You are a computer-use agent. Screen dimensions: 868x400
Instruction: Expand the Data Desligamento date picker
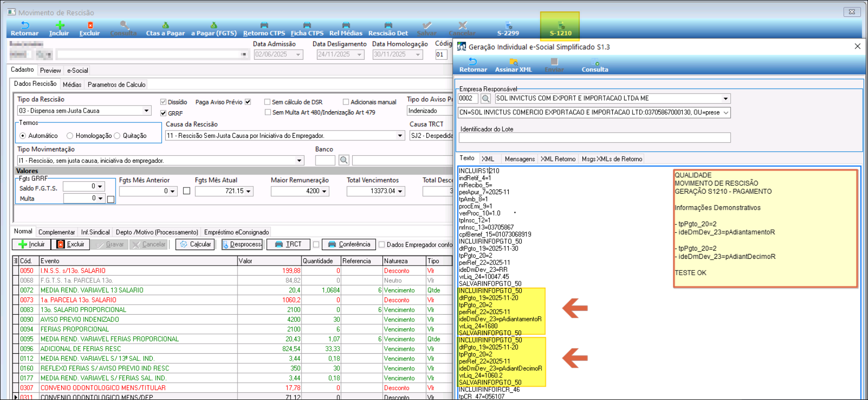tap(359, 55)
